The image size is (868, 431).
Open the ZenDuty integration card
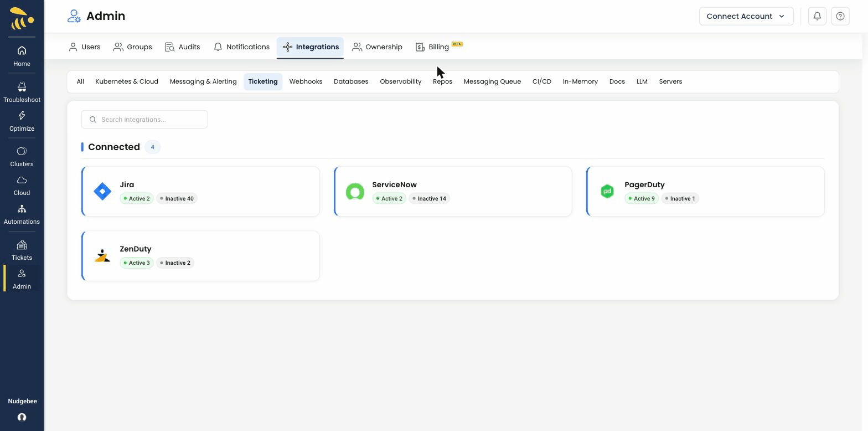(x=200, y=256)
